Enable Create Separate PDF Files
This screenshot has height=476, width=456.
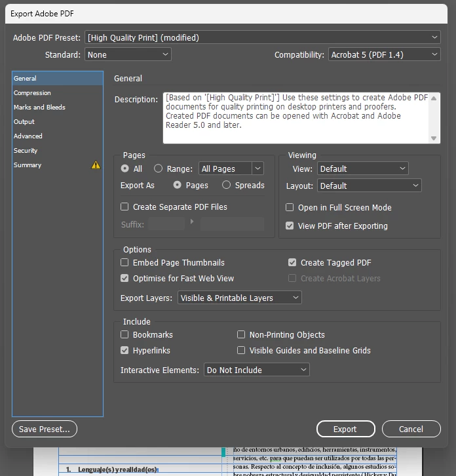click(124, 207)
